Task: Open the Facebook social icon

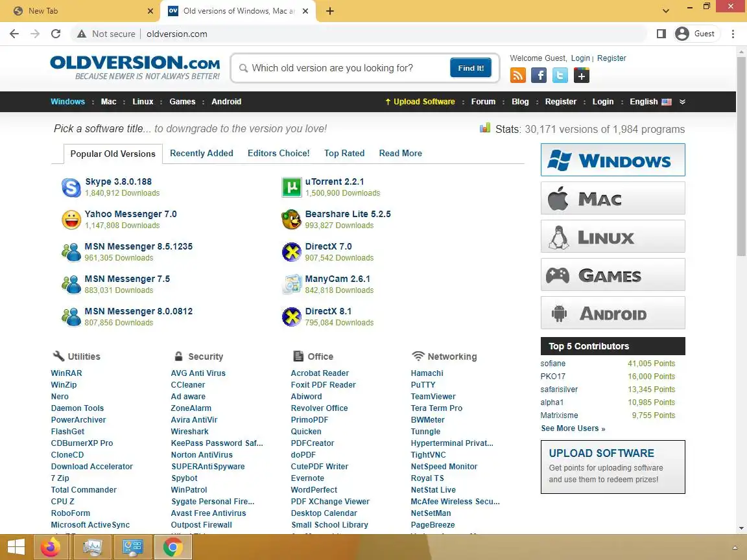Action: pos(539,75)
